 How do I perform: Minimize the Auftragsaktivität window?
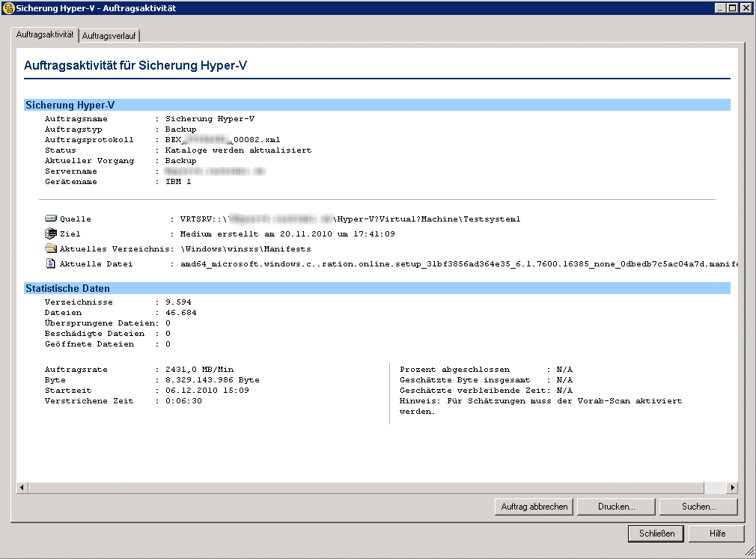click(720, 7)
